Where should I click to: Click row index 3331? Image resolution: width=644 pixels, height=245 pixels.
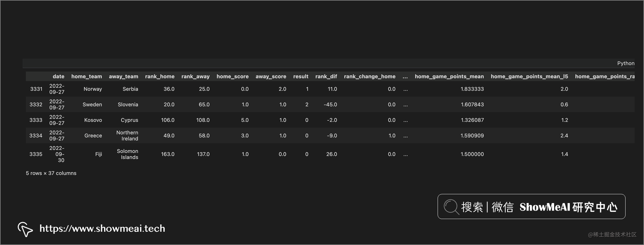click(x=36, y=89)
